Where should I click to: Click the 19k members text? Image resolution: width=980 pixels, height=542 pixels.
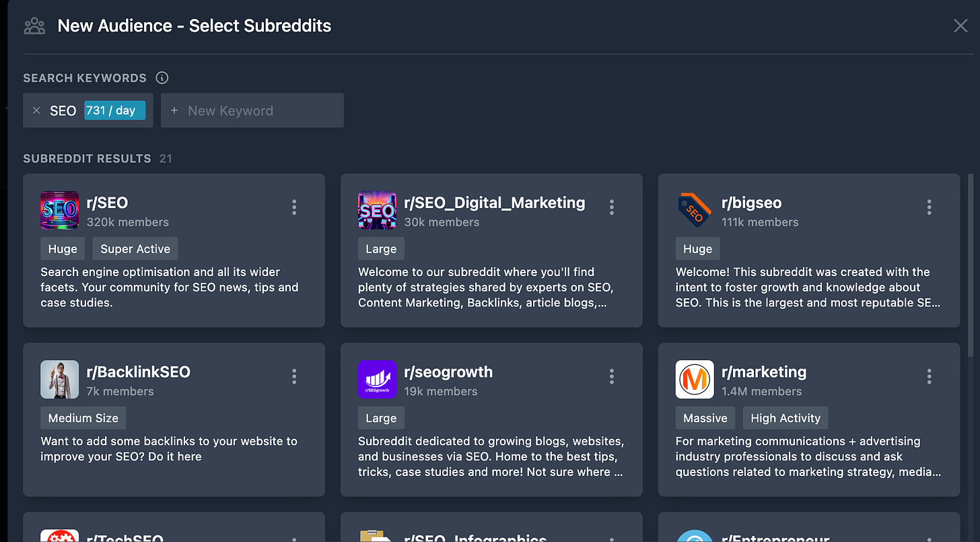(x=441, y=391)
